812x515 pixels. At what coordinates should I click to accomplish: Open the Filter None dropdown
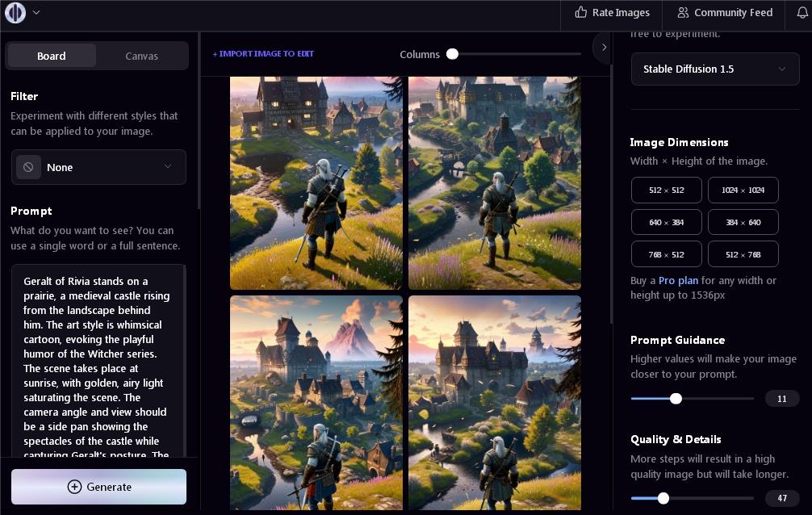click(98, 167)
